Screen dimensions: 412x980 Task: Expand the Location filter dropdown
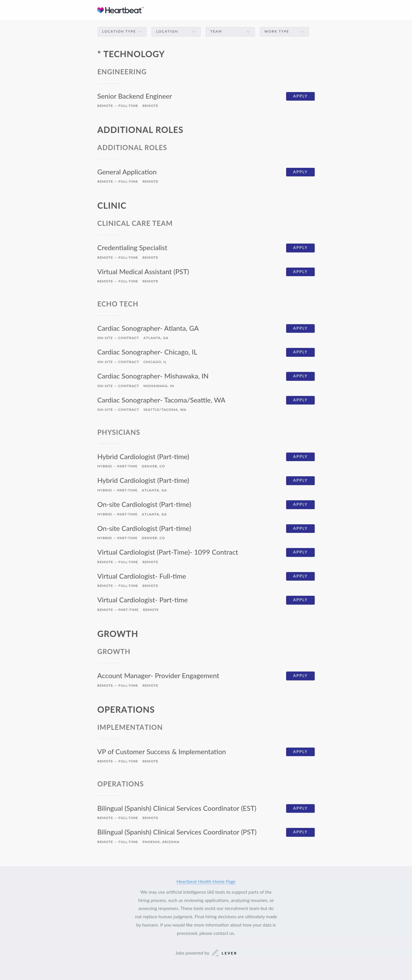tap(176, 31)
